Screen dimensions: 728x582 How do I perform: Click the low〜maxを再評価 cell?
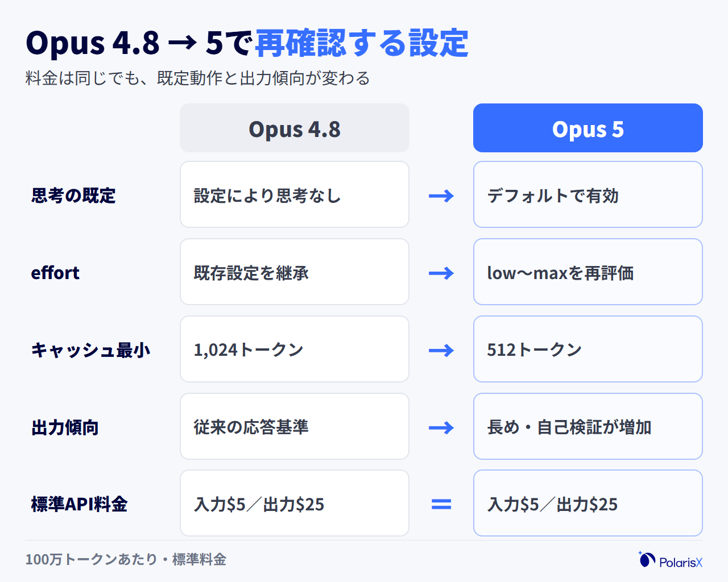(588, 272)
